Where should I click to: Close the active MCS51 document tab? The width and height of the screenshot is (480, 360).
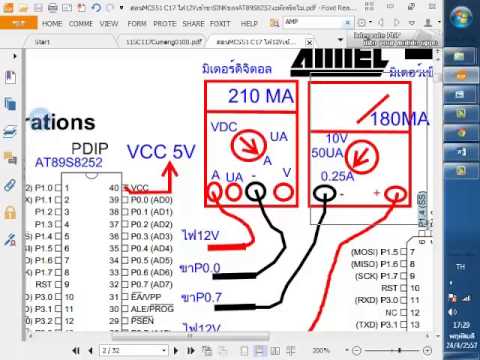pos(309,43)
